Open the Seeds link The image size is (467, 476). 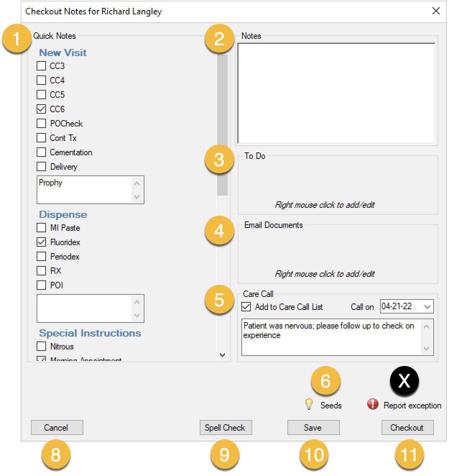(331, 406)
